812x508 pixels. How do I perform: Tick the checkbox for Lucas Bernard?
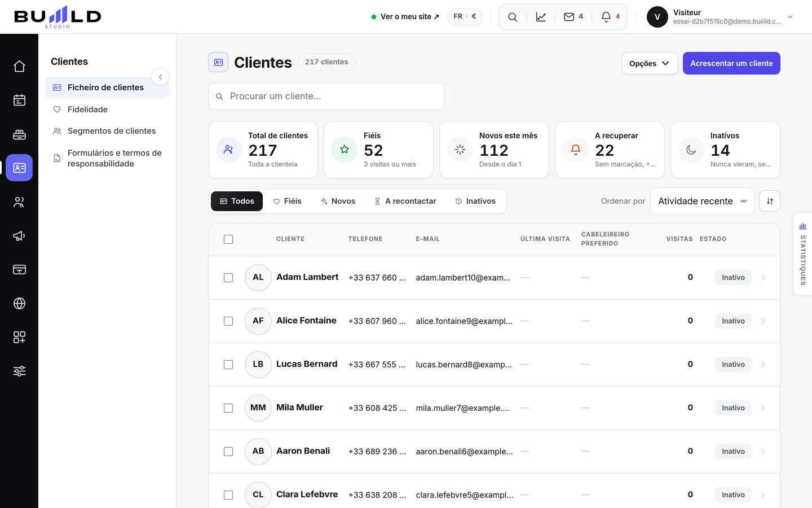tap(228, 365)
